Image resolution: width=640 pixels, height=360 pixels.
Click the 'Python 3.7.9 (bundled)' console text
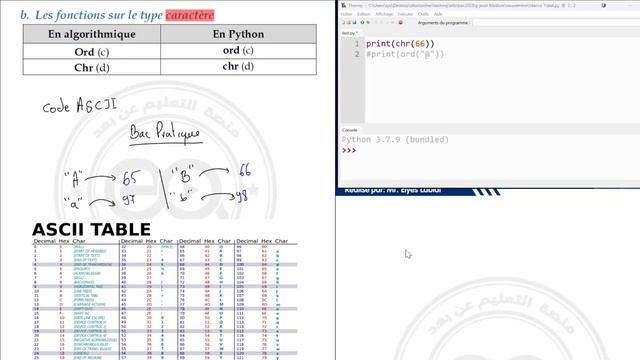395,140
